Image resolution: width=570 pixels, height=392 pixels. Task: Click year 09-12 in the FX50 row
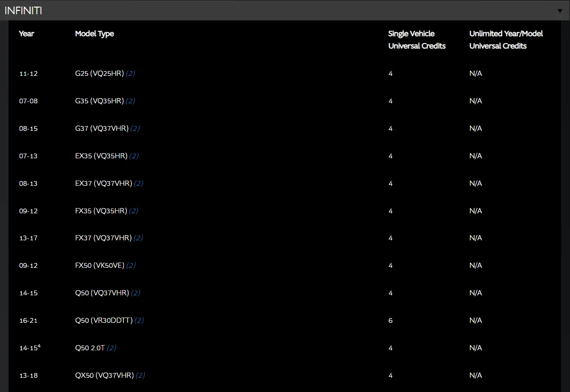tap(28, 266)
